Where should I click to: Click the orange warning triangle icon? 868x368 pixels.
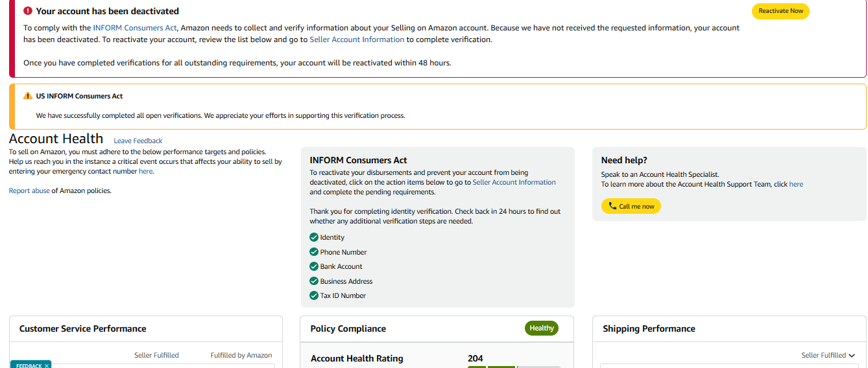coord(28,96)
